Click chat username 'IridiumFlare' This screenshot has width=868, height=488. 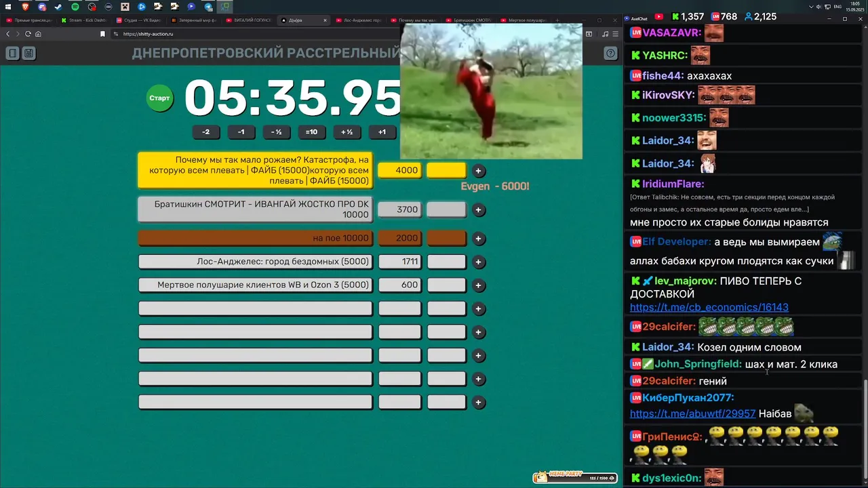(x=673, y=184)
